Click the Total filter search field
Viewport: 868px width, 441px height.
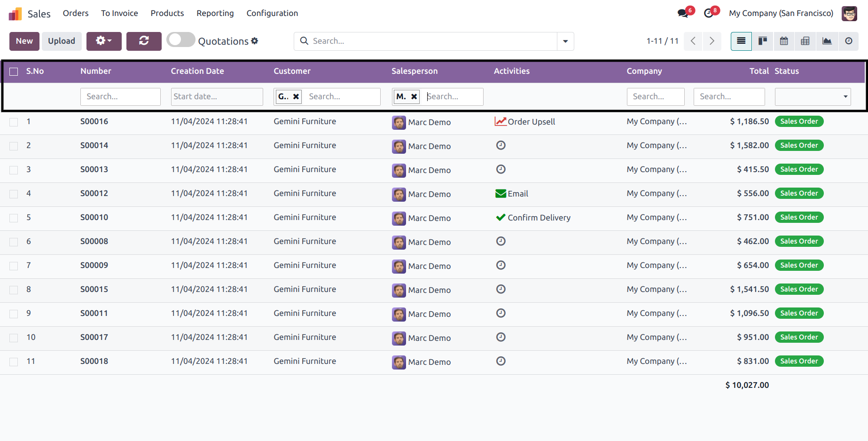pyautogui.click(x=729, y=96)
